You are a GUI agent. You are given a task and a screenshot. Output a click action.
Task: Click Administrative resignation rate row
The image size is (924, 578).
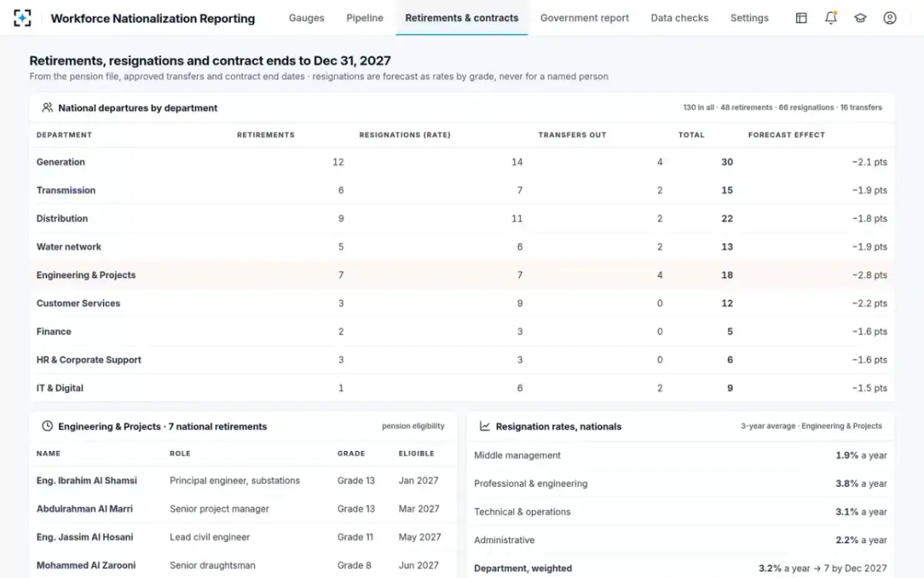pyautogui.click(x=681, y=540)
